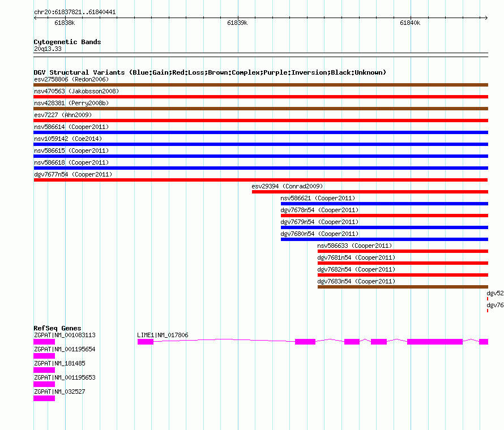Select the ZGPAT|NM_001083113 magenta exon block
This screenshot has width=504, height=430.
pos(44,342)
